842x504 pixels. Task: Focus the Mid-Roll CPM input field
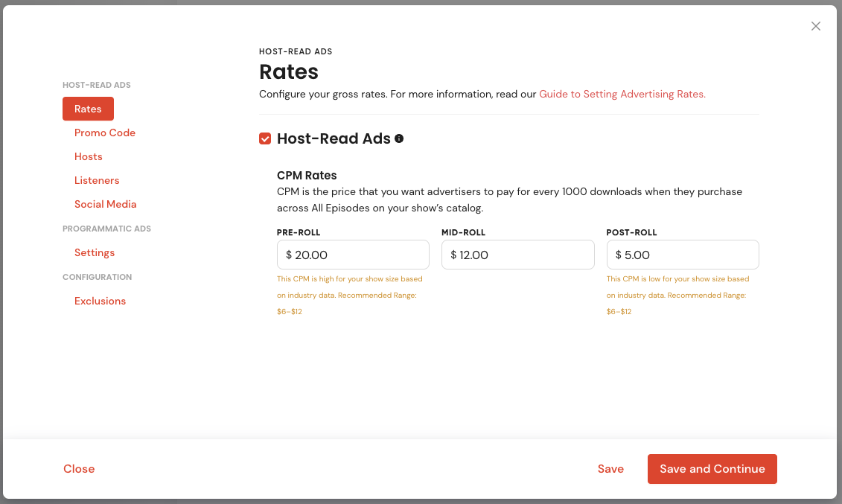pyautogui.click(x=517, y=255)
